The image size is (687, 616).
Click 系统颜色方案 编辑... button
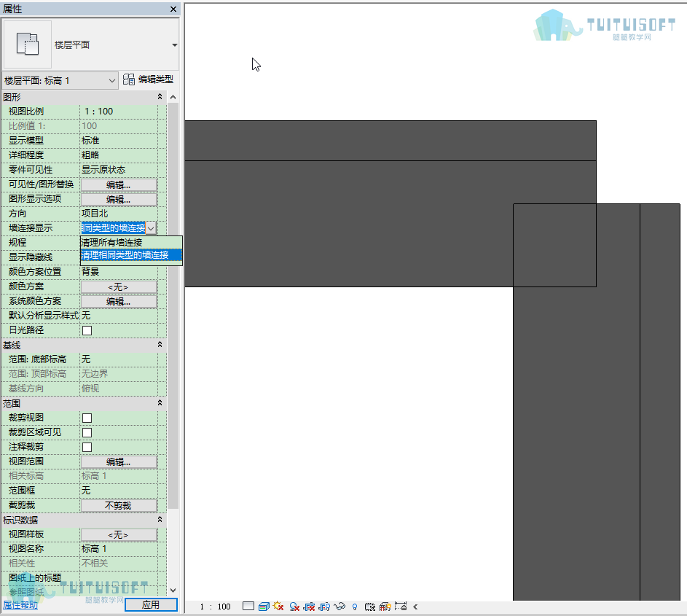point(119,301)
